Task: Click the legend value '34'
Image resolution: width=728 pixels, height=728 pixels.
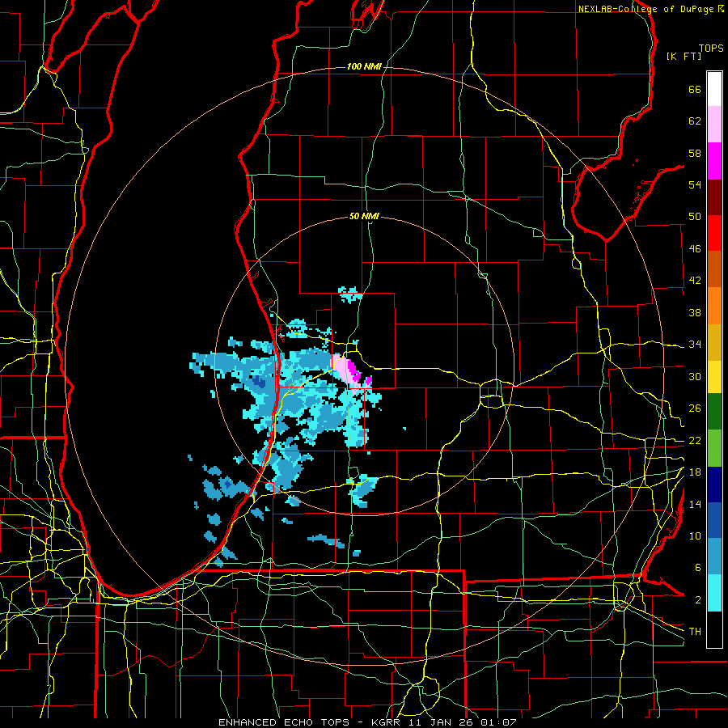Action: pyautogui.click(x=695, y=344)
